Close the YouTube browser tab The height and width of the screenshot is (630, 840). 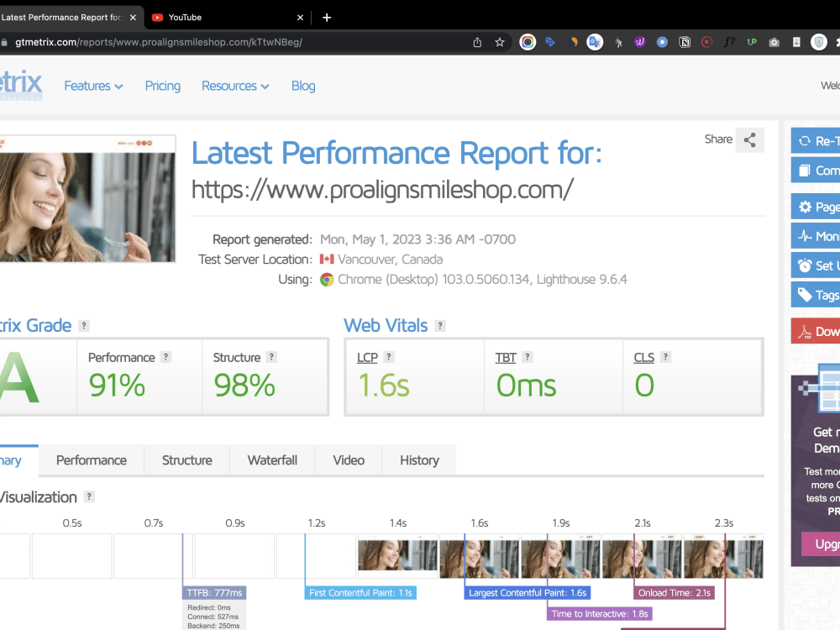(x=300, y=18)
